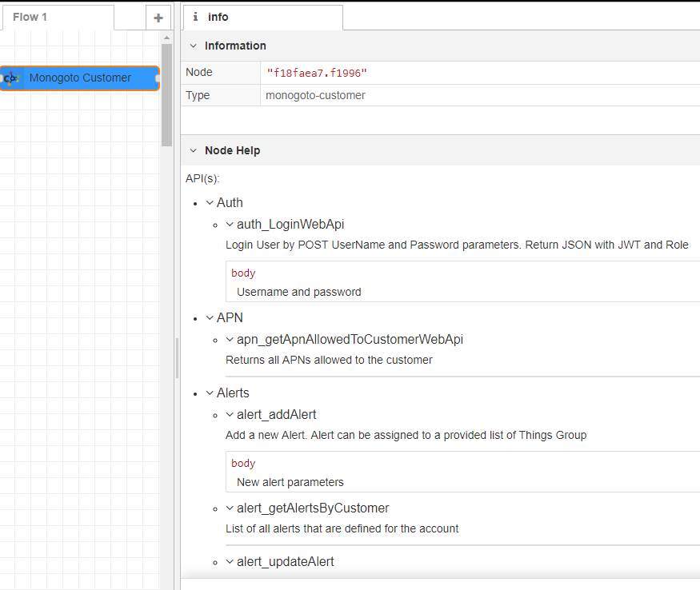700x590 pixels.
Task: Collapse the auth_LoginWebApi entry
Action: tap(230, 225)
